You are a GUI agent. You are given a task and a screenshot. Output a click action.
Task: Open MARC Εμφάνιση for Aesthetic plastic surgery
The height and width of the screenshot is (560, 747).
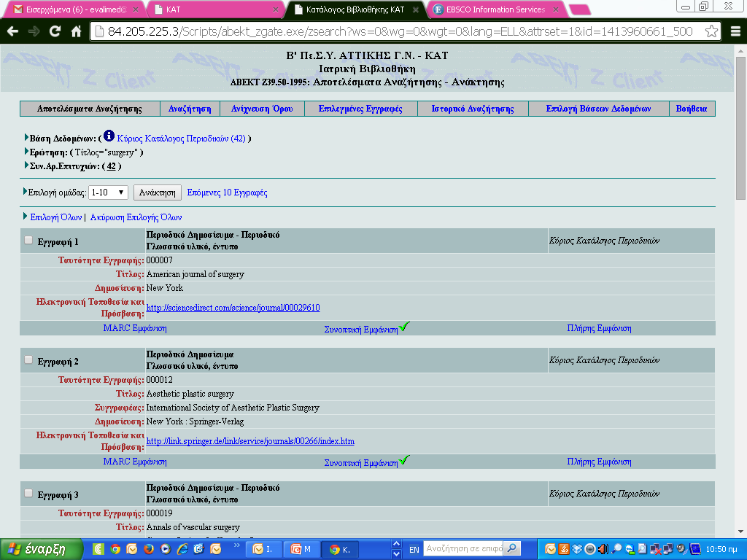point(135,462)
